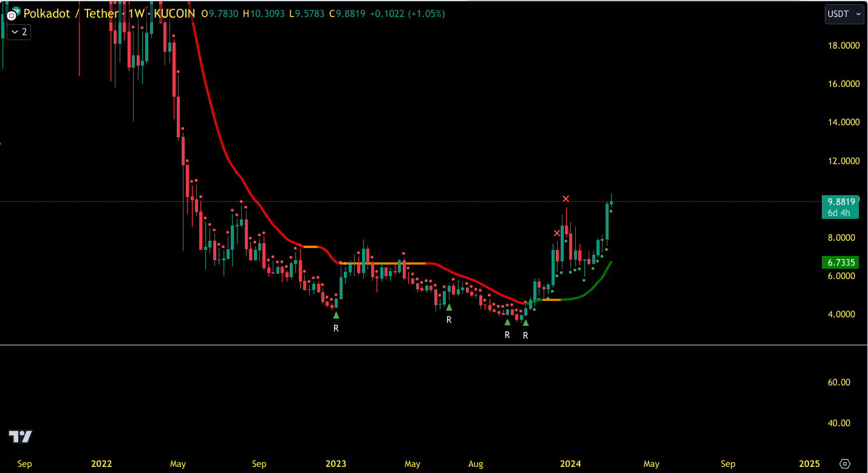Select the latest tall green weekly candle

click(607, 221)
